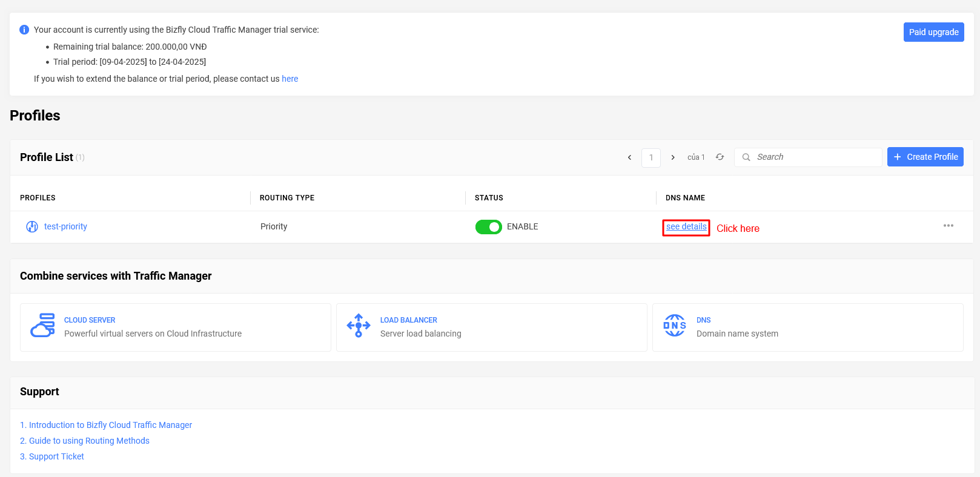Click the Paid upgrade button
Image resolution: width=980 pixels, height=477 pixels.
(x=934, y=32)
